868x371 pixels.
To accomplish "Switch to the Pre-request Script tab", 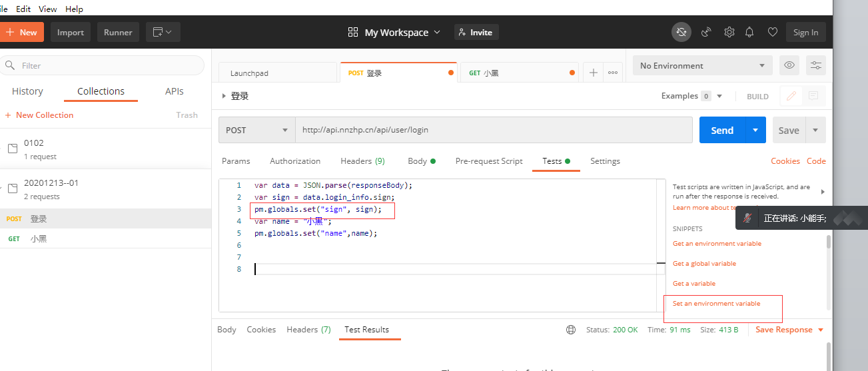I will pos(488,161).
